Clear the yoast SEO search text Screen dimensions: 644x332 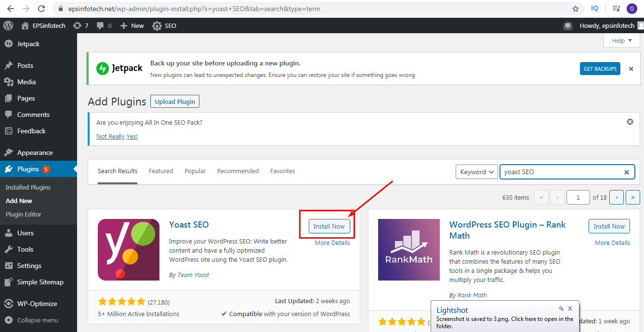coord(627,172)
